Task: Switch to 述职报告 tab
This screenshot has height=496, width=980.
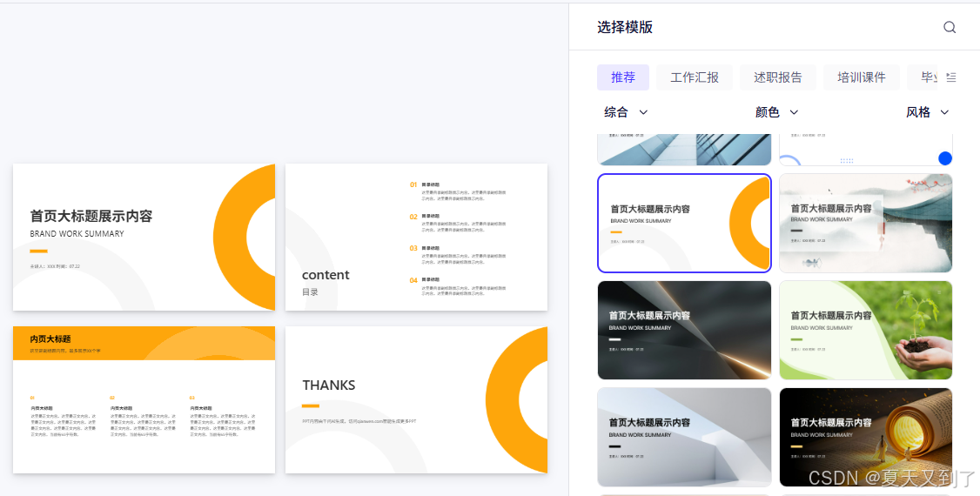Action: 778,77
